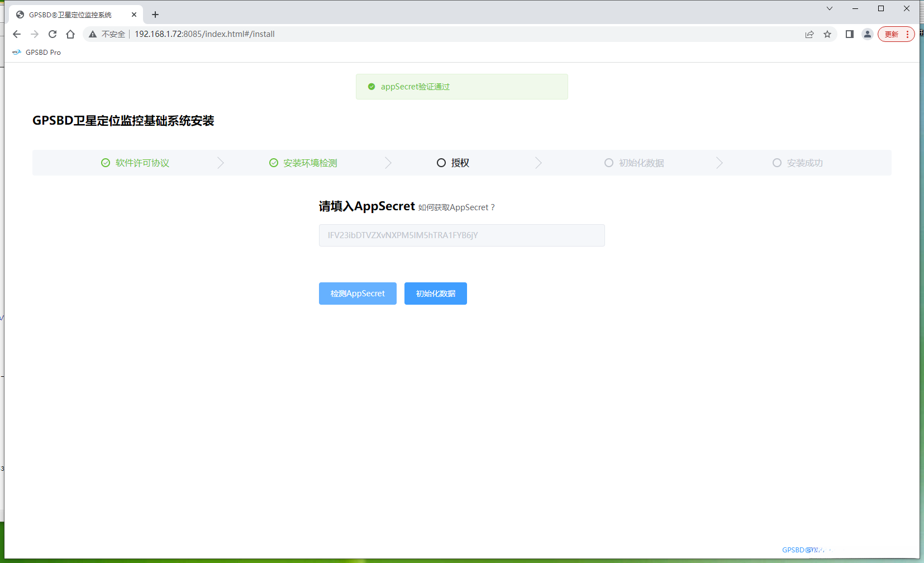Open the browser profile avatar icon
The width and height of the screenshot is (924, 563).
coord(867,34)
